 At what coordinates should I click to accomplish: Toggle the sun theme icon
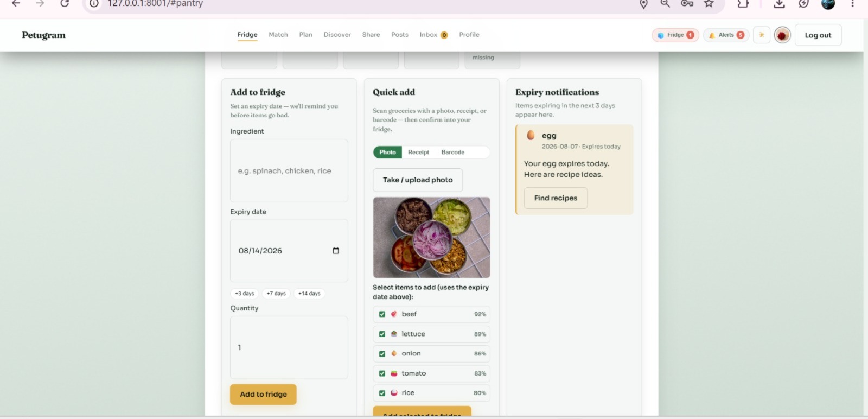[761, 35]
